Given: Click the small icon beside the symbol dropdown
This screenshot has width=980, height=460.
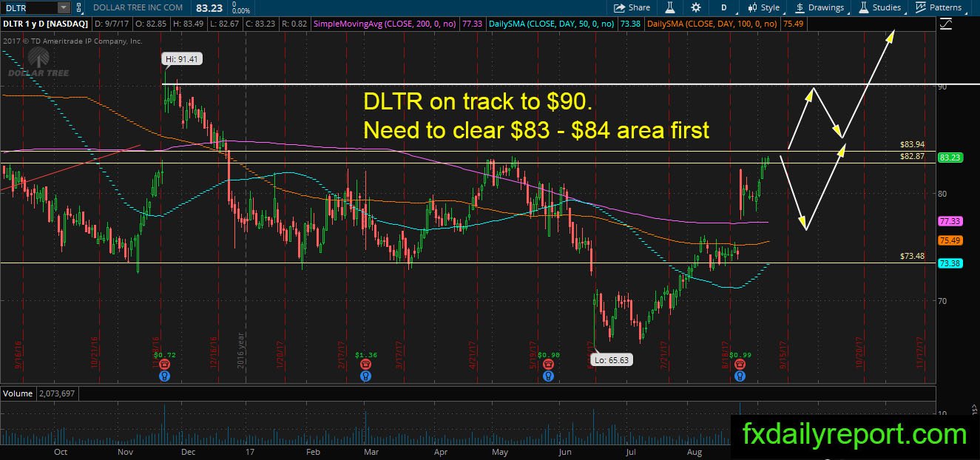Looking at the screenshot, I should click(79, 7).
